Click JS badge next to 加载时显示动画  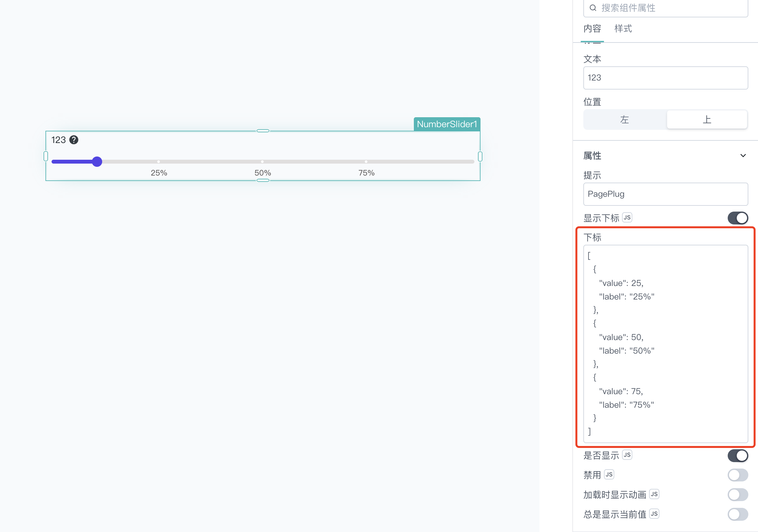(654, 494)
